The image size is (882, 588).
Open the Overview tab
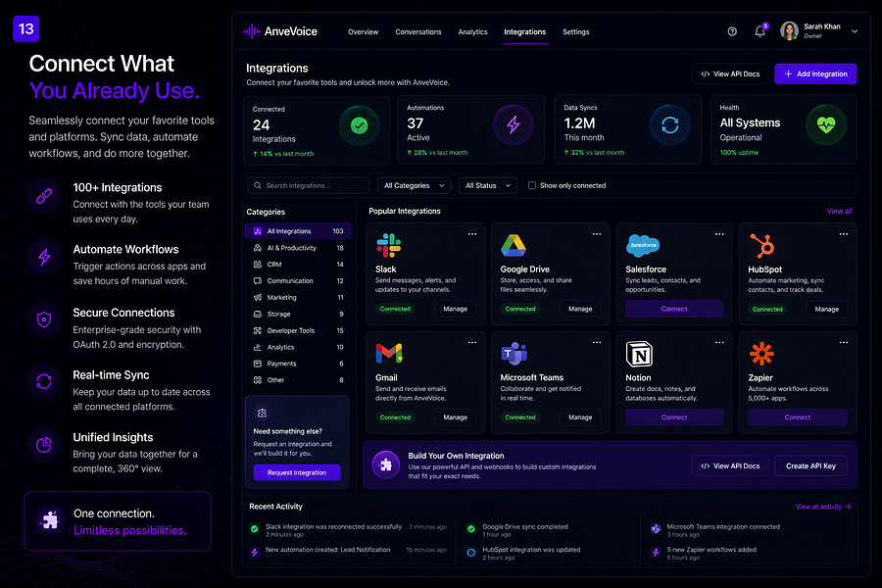pos(363,32)
